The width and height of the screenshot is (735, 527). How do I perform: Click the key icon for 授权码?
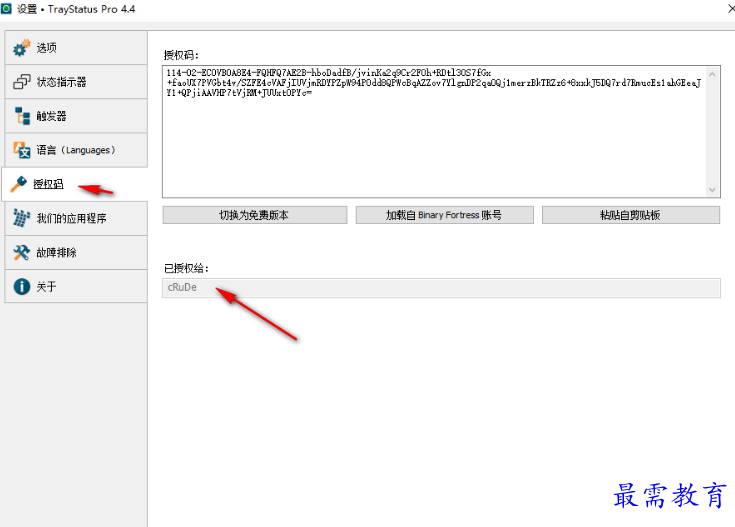(19, 184)
